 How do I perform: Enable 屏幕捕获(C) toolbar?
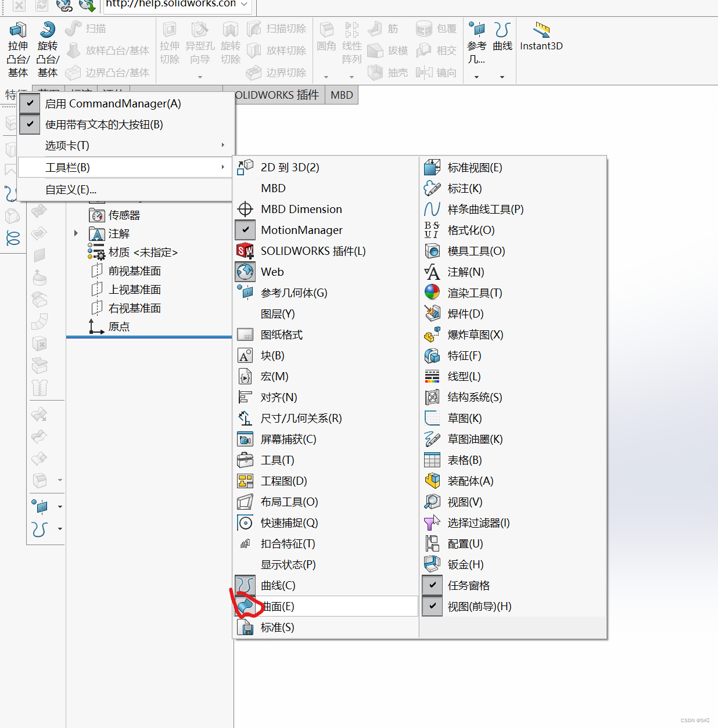(325, 439)
